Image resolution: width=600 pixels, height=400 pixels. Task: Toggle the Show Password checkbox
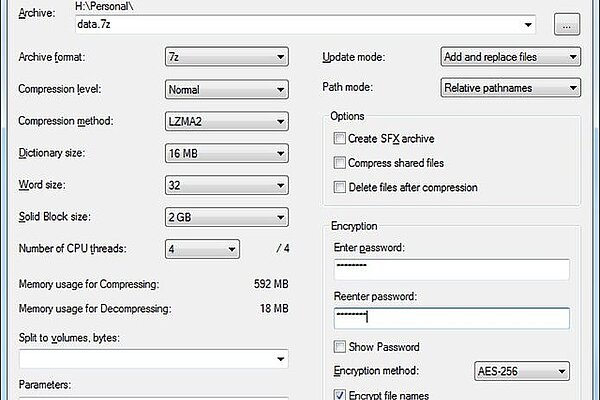tap(339, 347)
